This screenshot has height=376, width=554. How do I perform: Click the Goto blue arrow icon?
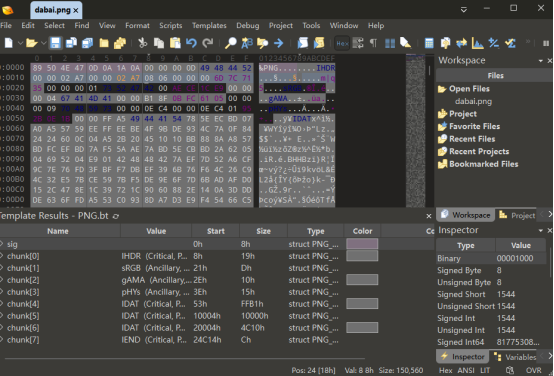tap(278, 43)
